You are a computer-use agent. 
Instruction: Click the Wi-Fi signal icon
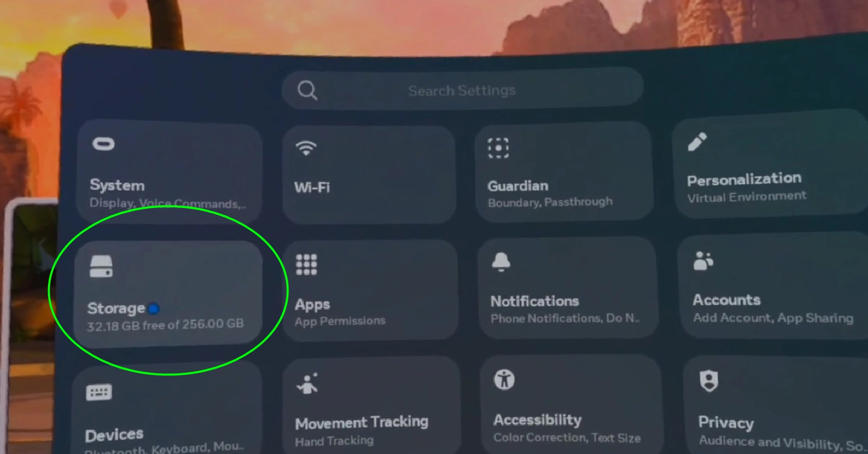[306, 148]
